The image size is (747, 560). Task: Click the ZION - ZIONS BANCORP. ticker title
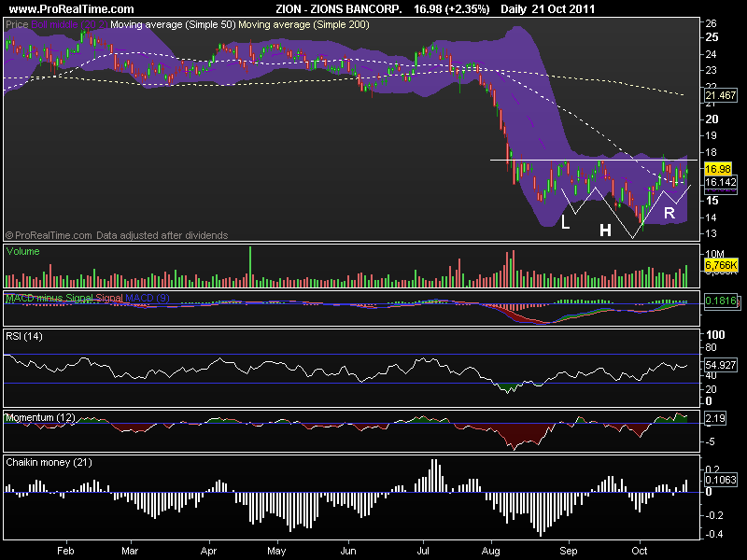[339, 8]
